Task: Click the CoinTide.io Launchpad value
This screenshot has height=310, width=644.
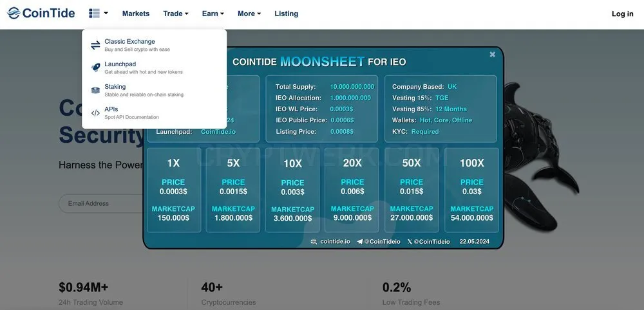Action: click(218, 132)
